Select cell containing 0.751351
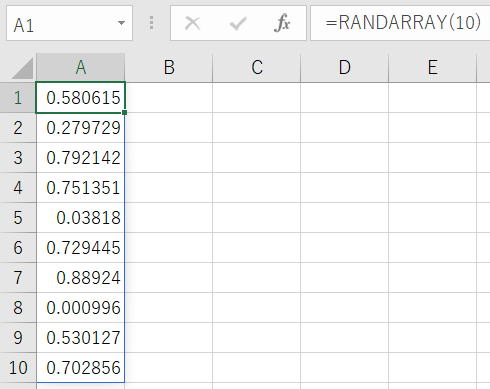This screenshot has width=490, height=389. click(x=80, y=188)
